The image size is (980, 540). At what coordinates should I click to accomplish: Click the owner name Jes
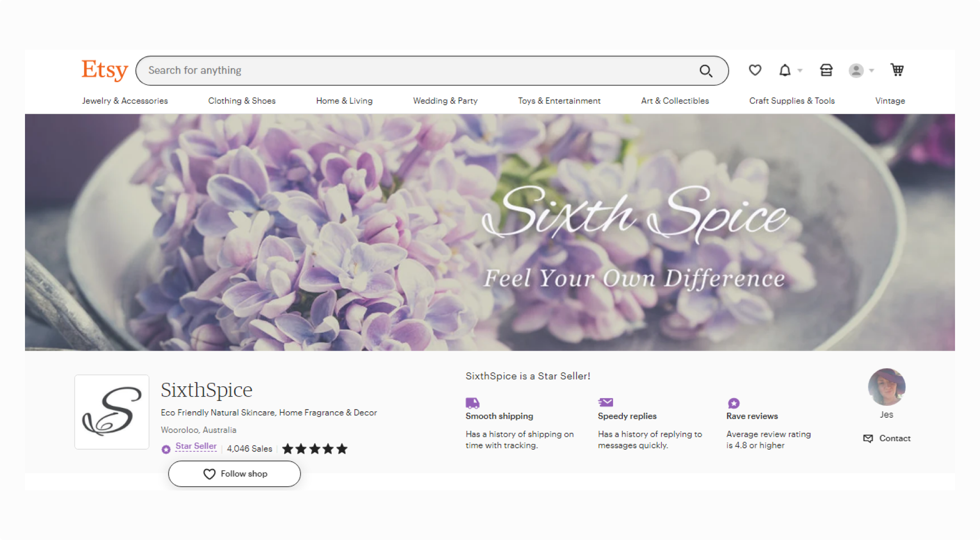886,415
